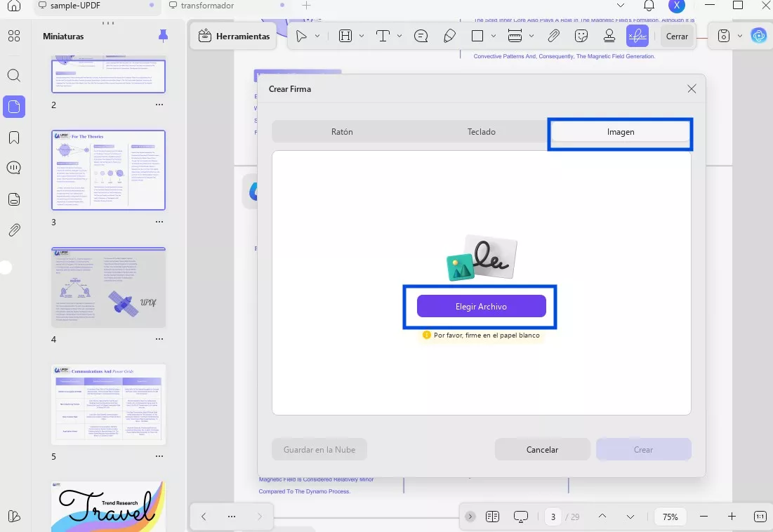The width and height of the screenshot is (773, 532).
Task: Select the thumbnails page icon in sidebar
Action: coord(14,107)
